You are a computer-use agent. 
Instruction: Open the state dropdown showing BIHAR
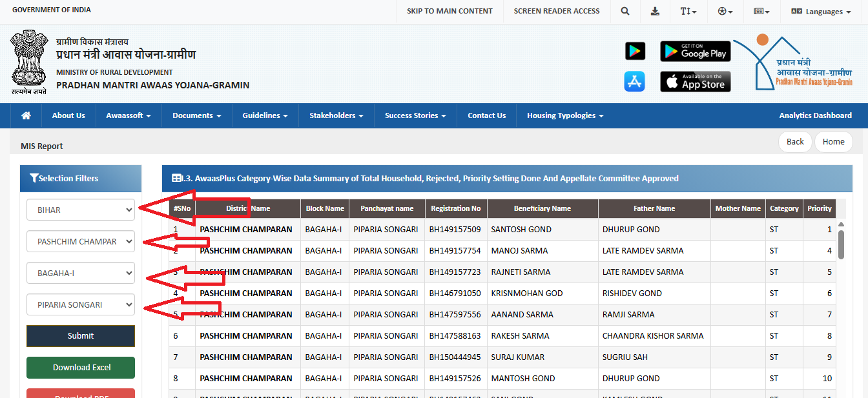click(81, 210)
